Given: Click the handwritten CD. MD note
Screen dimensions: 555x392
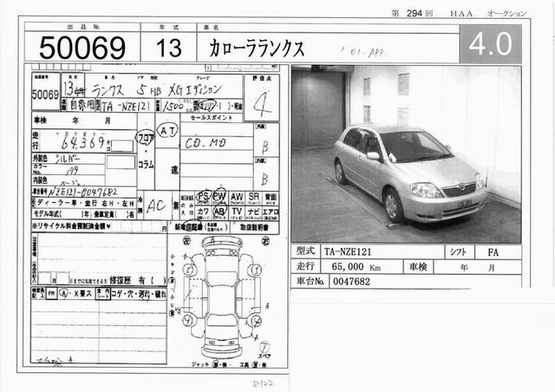Looking at the screenshot, I should click(206, 143).
